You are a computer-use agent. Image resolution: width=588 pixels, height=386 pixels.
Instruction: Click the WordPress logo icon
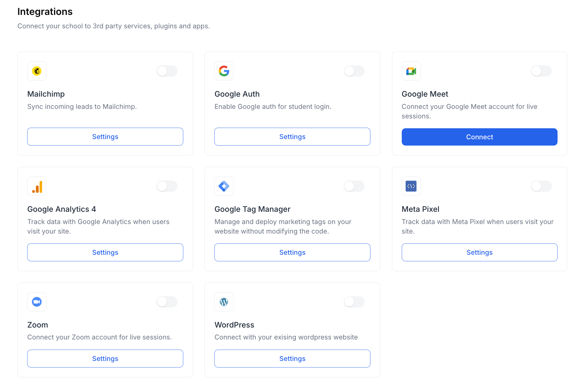224,302
